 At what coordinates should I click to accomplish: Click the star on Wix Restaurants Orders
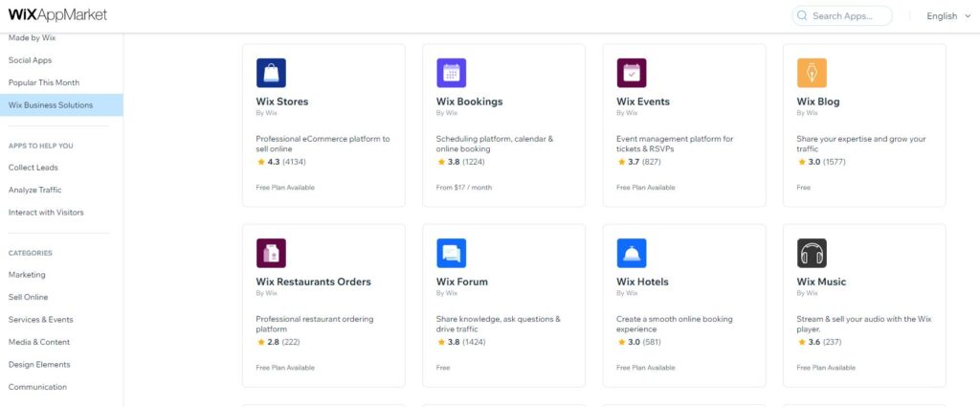[x=260, y=342]
